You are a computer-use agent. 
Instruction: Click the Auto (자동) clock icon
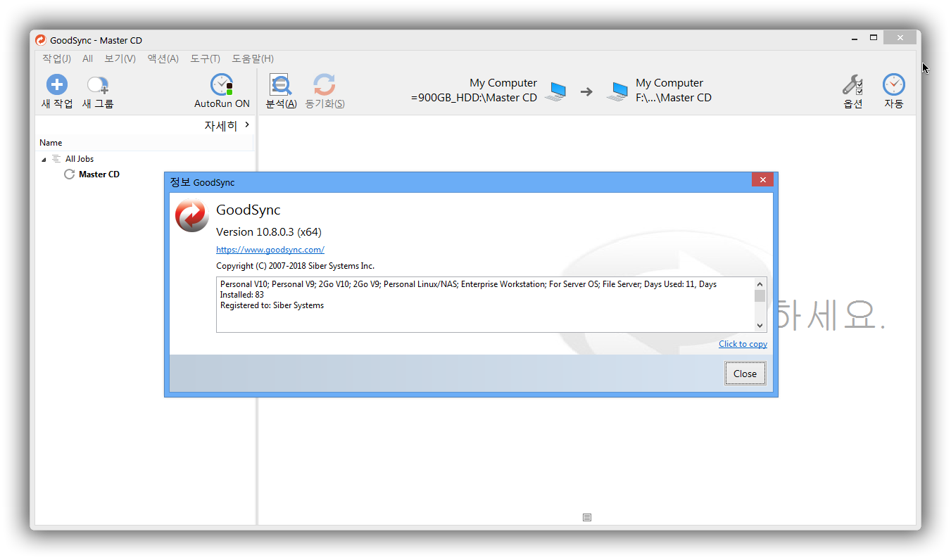coord(894,85)
